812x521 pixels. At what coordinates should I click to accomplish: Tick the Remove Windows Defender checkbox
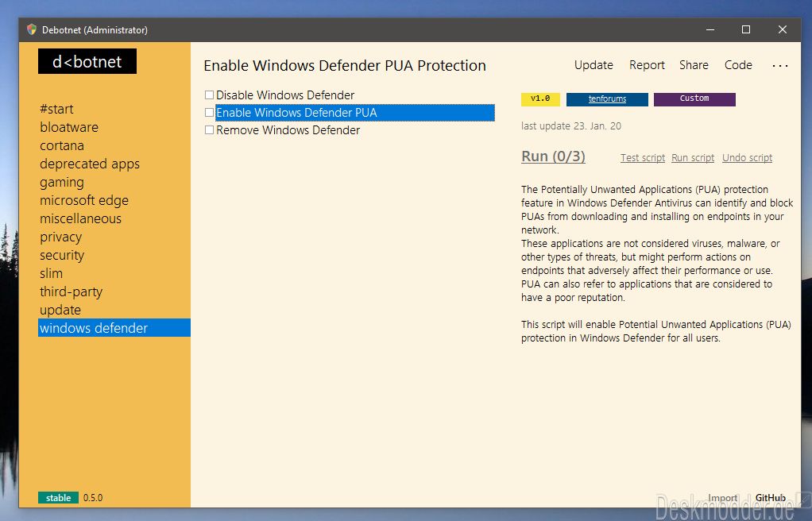pos(209,130)
